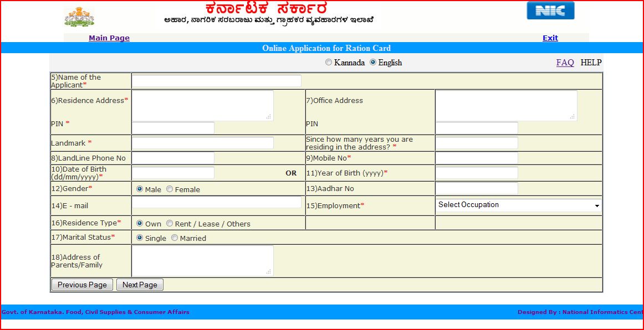
Task: Open the HELP link
Action: point(591,63)
